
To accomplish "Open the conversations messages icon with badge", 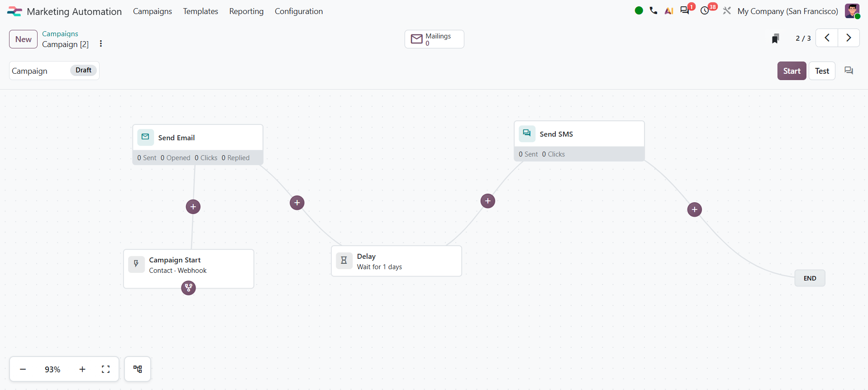I will (685, 10).
